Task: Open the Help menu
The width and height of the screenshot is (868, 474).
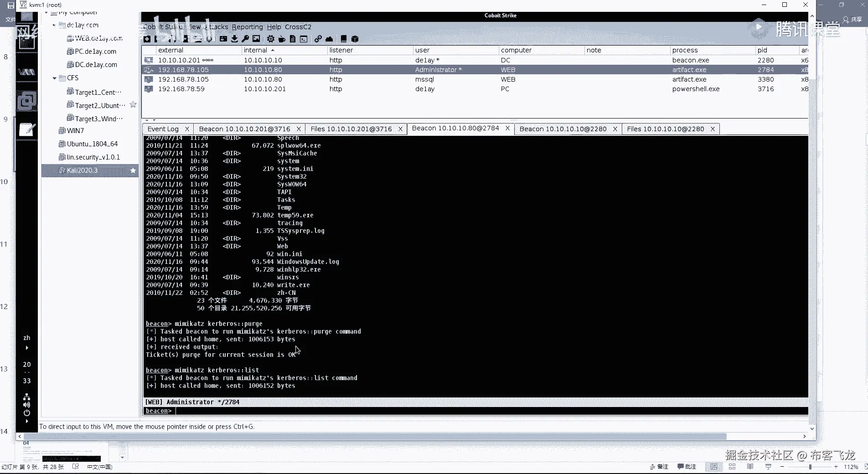Action: [x=274, y=27]
